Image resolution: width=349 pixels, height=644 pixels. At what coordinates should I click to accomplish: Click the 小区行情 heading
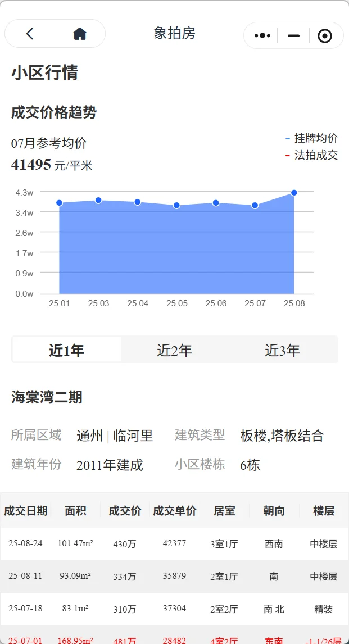click(x=45, y=73)
